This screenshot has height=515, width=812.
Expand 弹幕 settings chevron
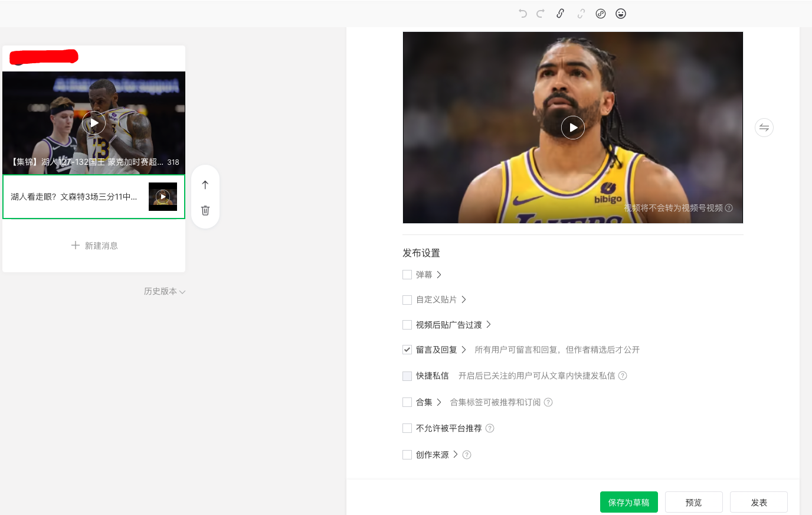[439, 275]
